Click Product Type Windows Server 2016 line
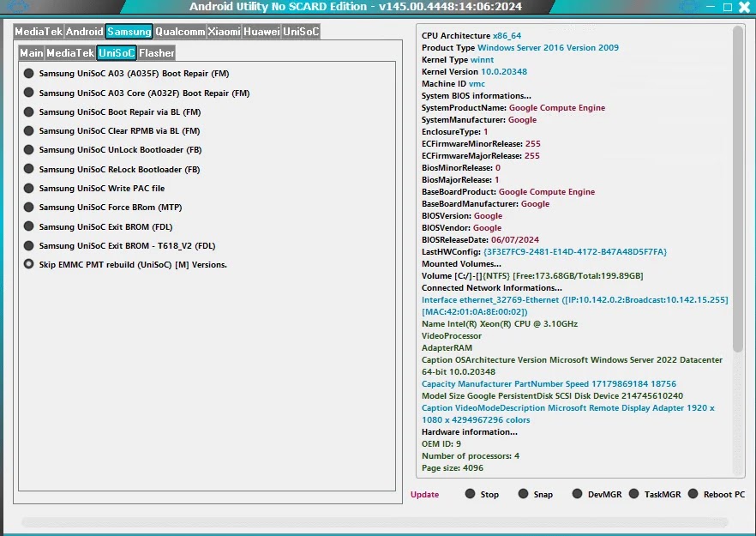Screen dimensions: 756x536 point(519,48)
